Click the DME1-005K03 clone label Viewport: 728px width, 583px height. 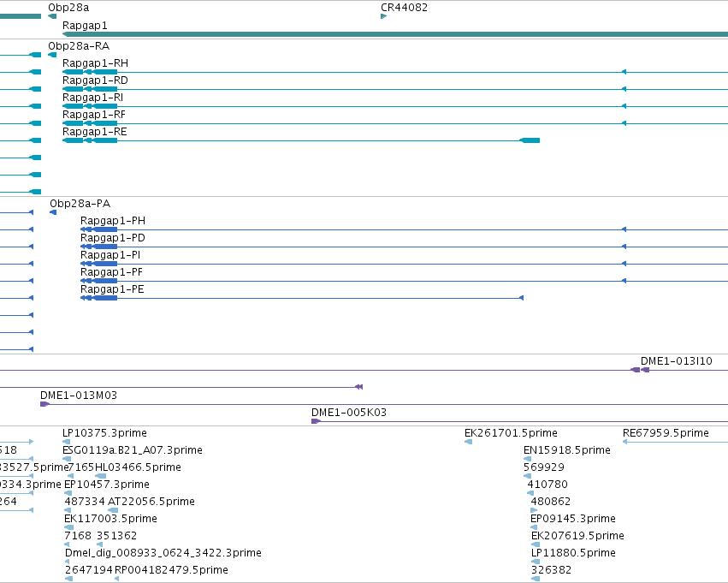pos(349,413)
